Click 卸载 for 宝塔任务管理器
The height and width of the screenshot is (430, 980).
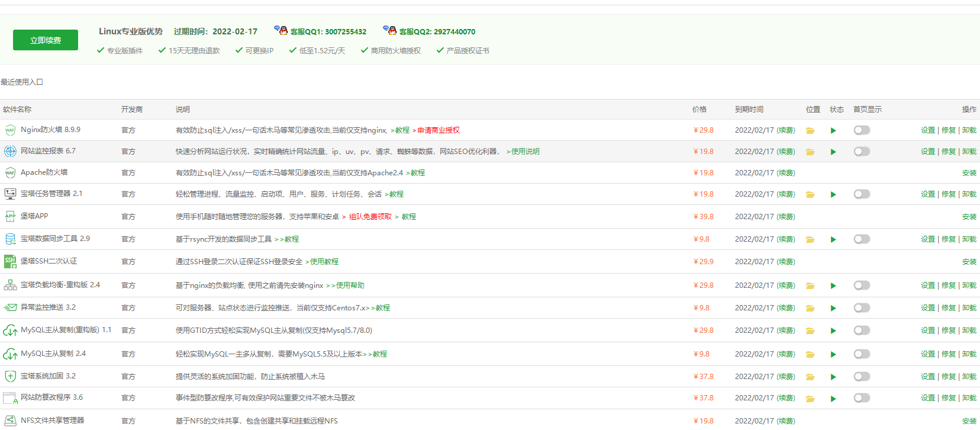click(x=969, y=194)
